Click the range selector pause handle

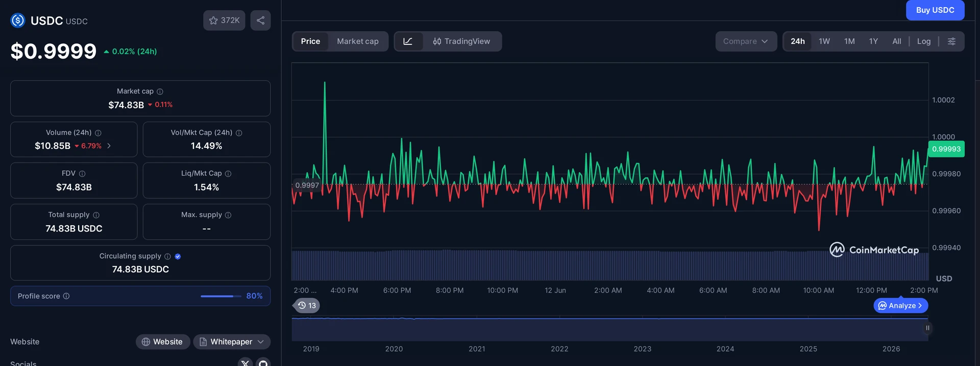pos(927,328)
